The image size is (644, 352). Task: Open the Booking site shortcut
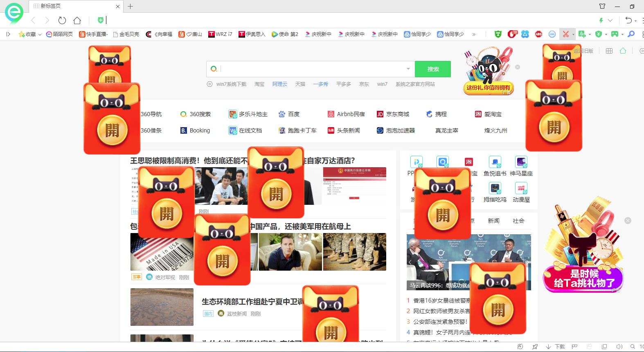point(195,130)
